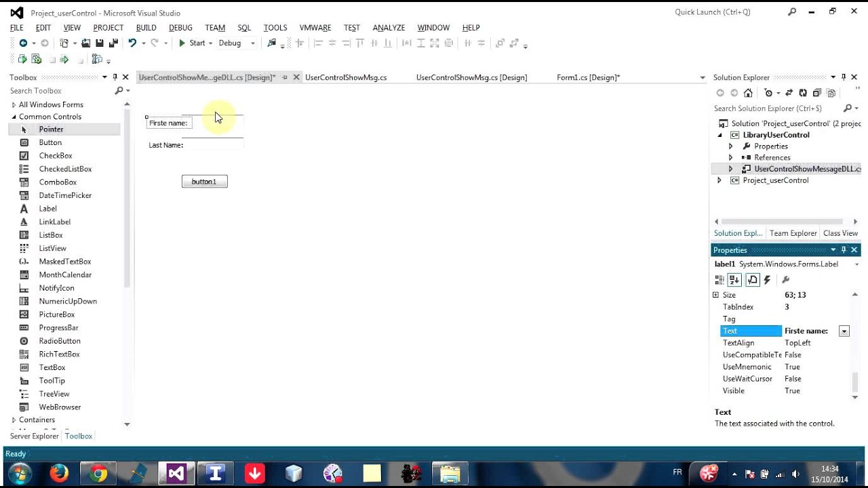
Task: Expand the Size property row
Action: 715,295
